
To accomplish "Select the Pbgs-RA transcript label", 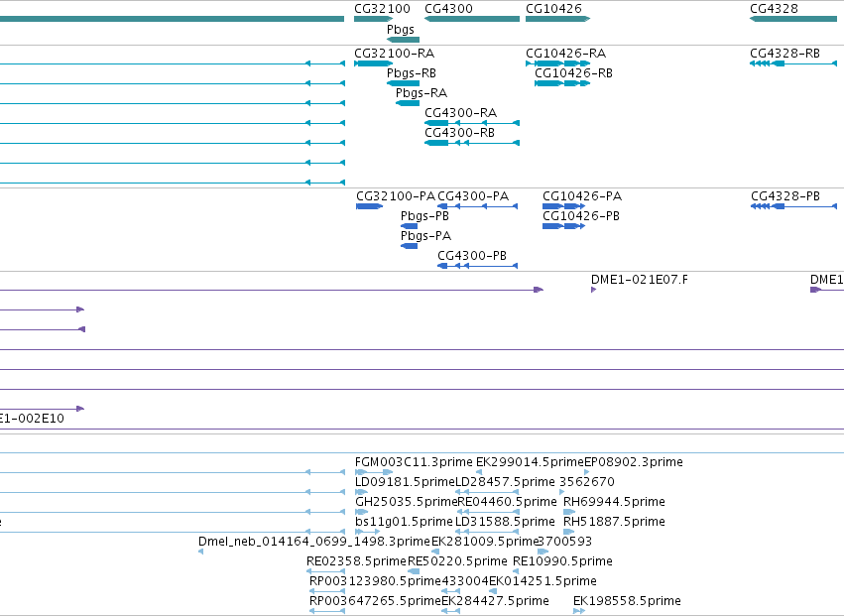I will (x=422, y=93).
